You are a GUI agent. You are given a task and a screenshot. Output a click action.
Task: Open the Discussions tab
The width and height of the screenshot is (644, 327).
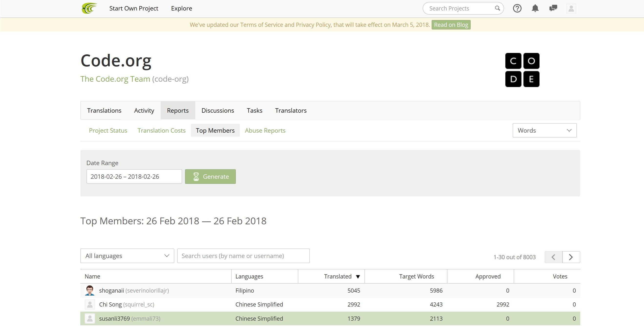point(218,110)
